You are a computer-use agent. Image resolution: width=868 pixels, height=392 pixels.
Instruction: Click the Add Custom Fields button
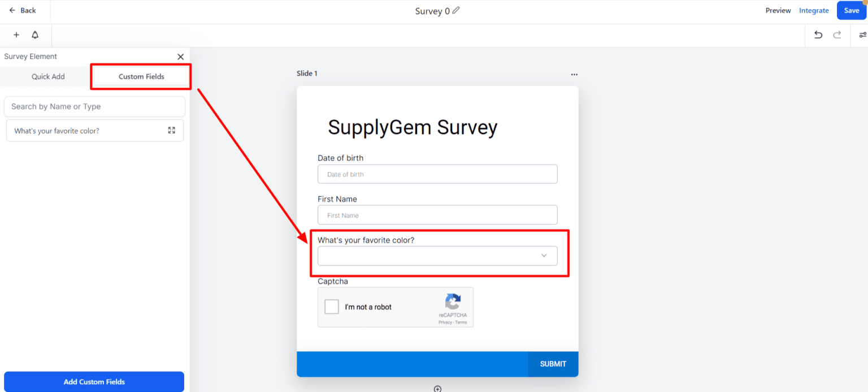pos(94,381)
